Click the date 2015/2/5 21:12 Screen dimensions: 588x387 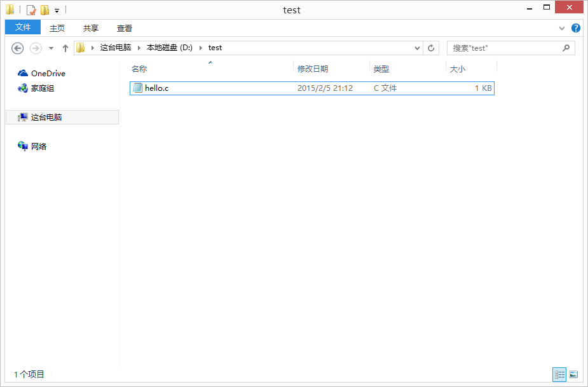click(x=325, y=88)
